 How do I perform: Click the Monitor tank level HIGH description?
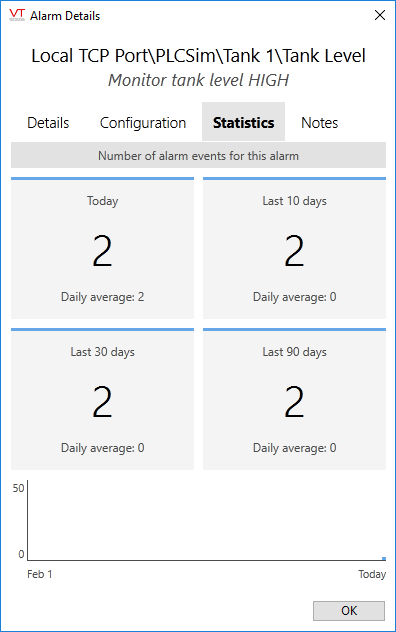[198, 80]
